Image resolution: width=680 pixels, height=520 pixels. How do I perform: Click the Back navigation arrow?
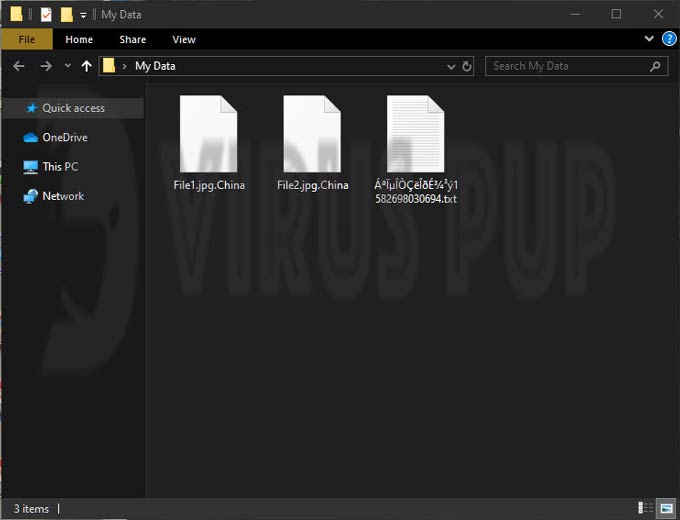click(18, 66)
